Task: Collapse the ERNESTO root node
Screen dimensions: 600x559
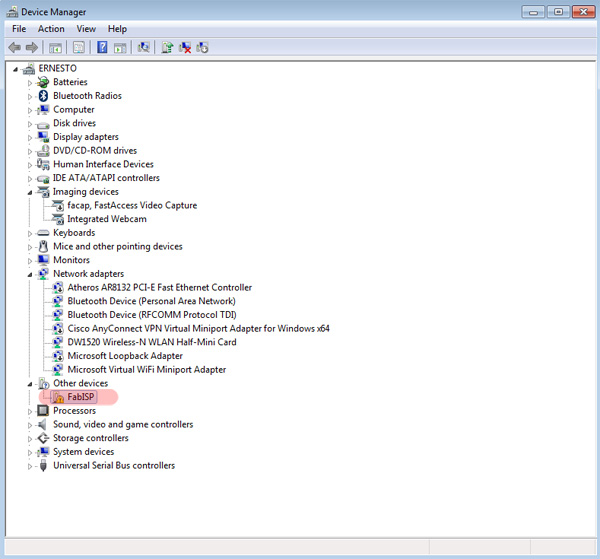Action: pos(15,69)
